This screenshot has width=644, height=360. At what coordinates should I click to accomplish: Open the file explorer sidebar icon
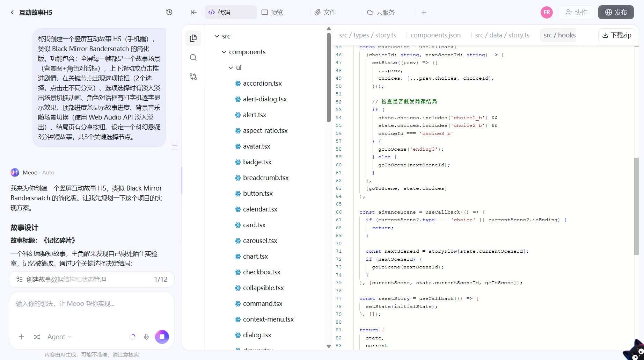[193, 38]
